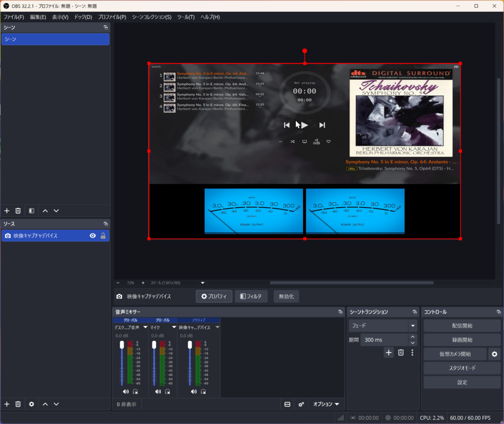Toggle audio mixer layout icon
Image resolution: width=504 pixels, height=424 pixels.
coord(287,404)
